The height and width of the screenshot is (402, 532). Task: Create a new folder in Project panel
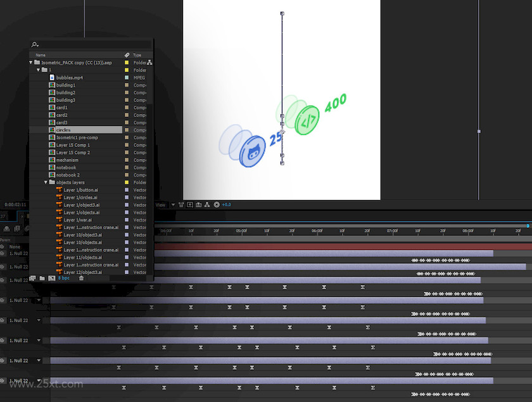click(x=42, y=278)
